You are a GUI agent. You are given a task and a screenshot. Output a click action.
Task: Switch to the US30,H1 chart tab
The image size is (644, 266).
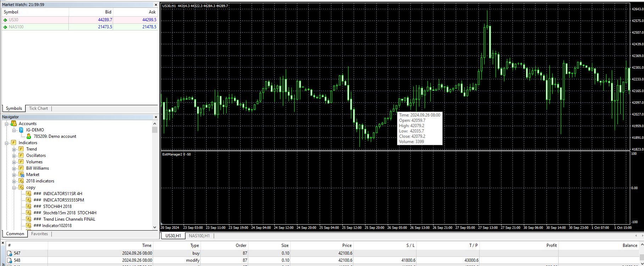173,236
